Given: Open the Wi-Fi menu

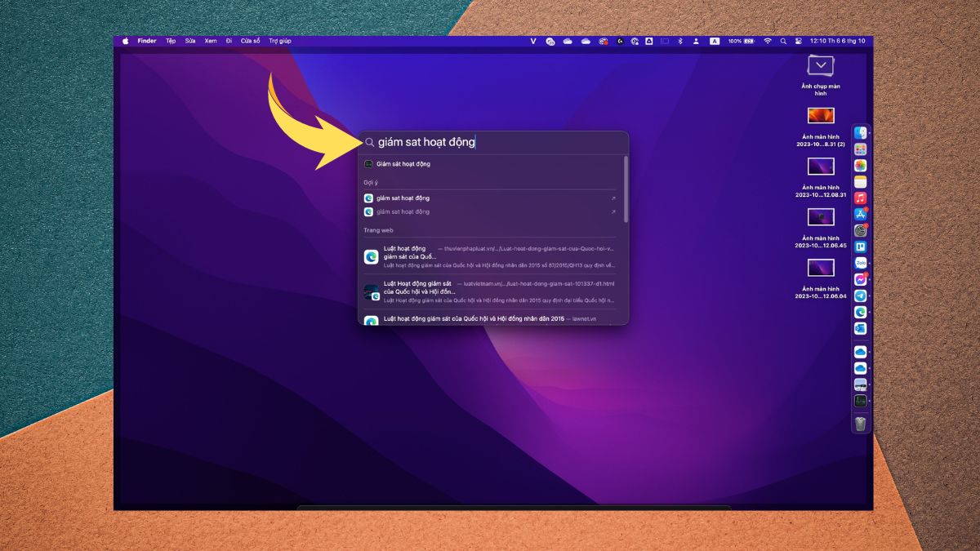Looking at the screenshot, I should [768, 41].
